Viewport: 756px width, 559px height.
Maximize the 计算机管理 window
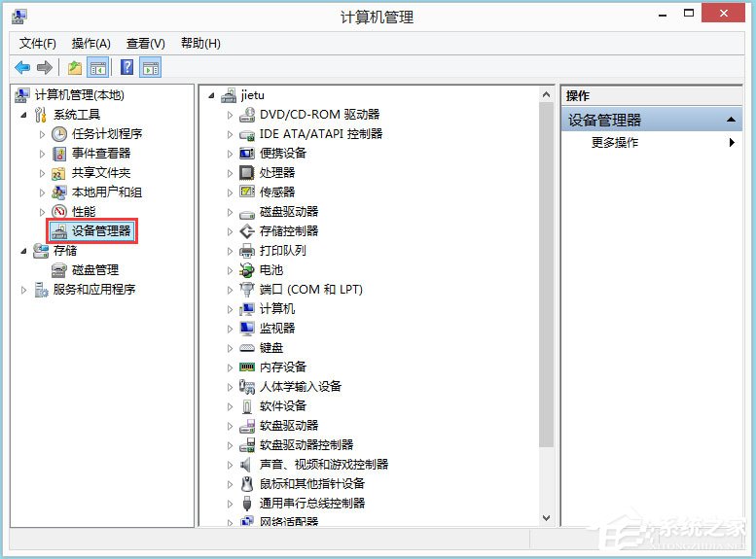tap(689, 14)
